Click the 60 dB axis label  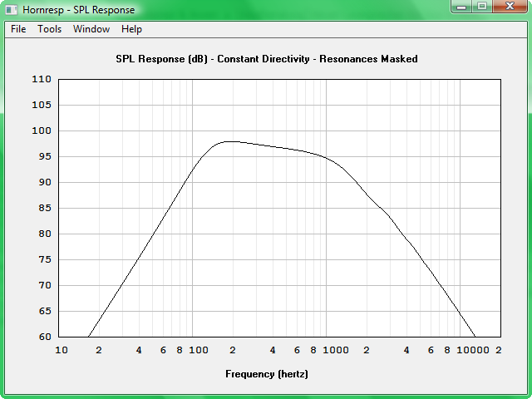click(45, 337)
